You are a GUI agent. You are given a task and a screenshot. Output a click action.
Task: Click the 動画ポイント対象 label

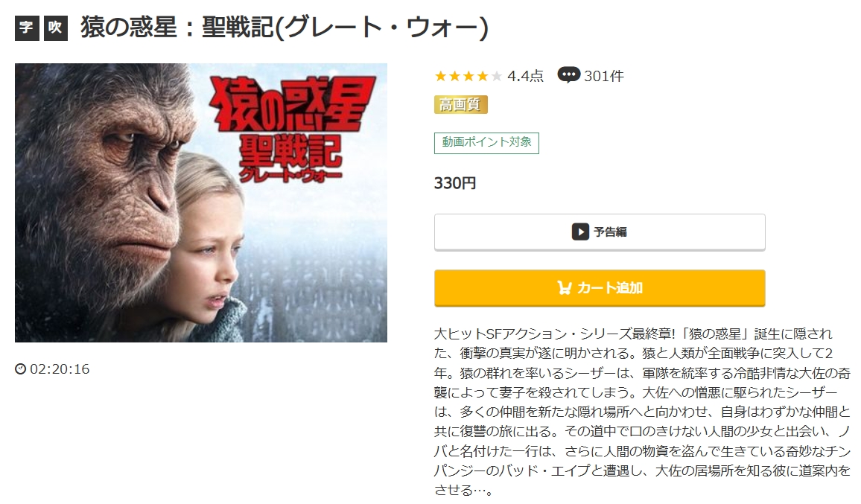[486, 143]
